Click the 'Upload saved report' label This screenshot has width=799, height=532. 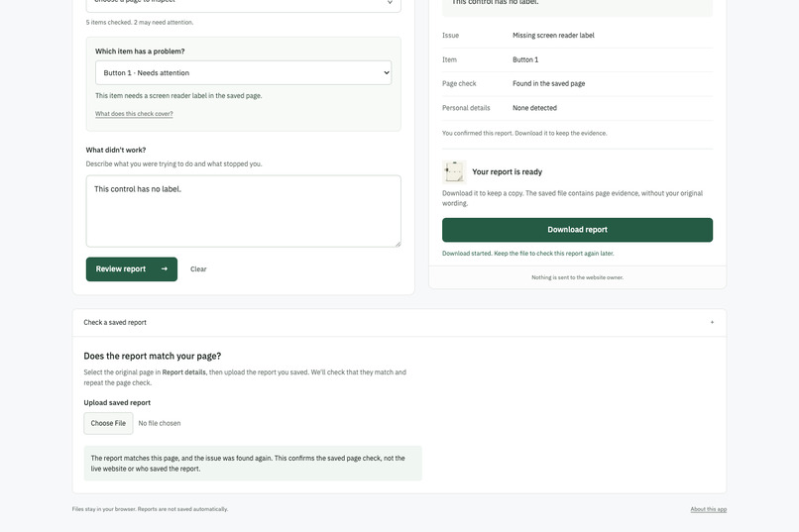(117, 402)
